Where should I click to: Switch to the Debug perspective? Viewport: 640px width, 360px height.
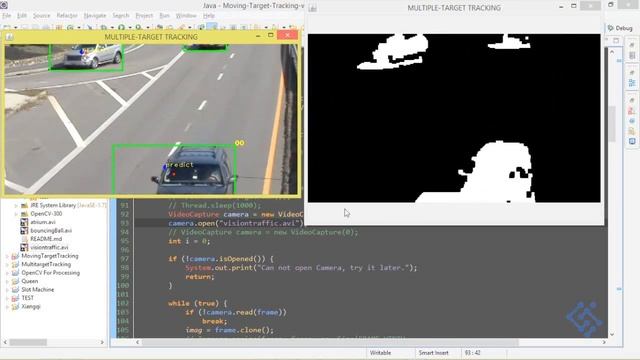coord(620,28)
